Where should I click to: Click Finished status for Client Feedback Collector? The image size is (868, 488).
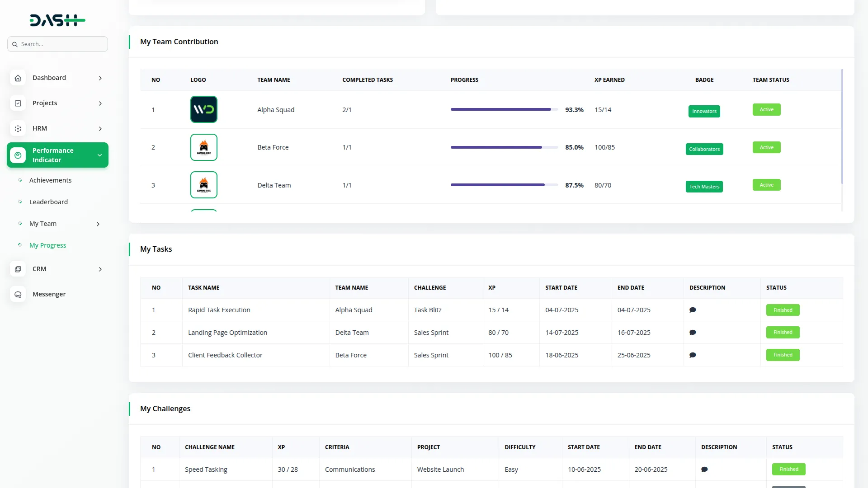click(x=783, y=355)
